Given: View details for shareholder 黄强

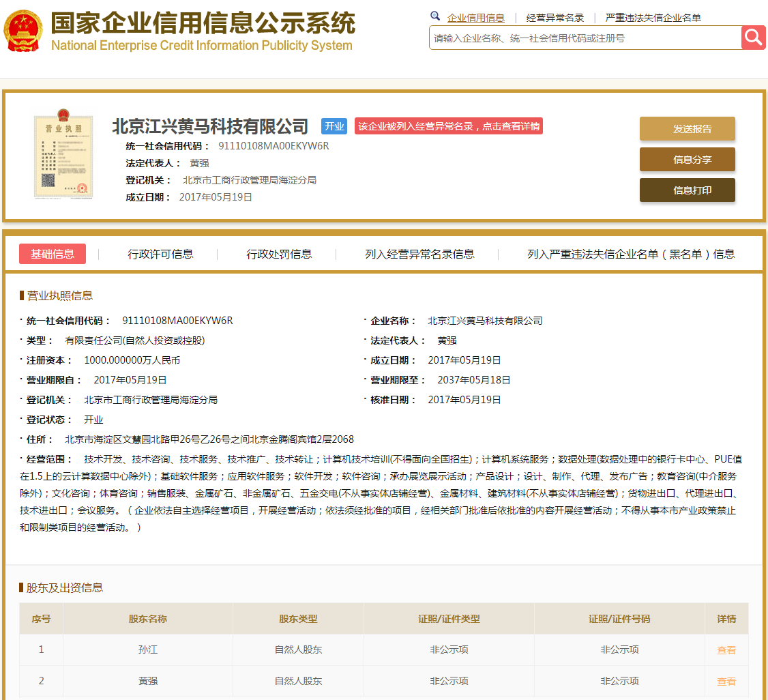Looking at the screenshot, I should pos(726,682).
